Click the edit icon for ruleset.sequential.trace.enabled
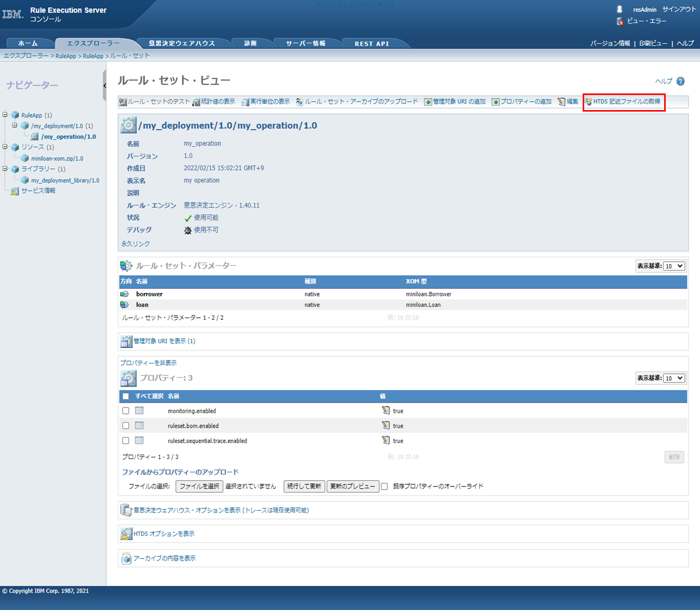 pyautogui.click(x=385, y=440)
